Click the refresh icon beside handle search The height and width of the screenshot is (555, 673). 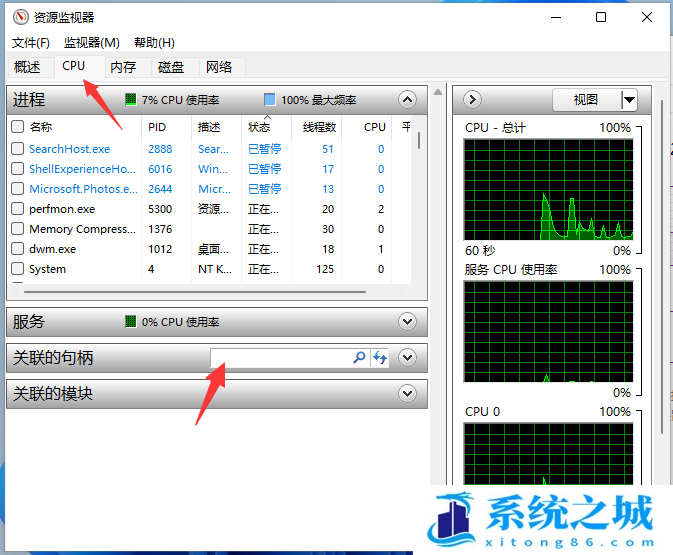pos(380,357)
